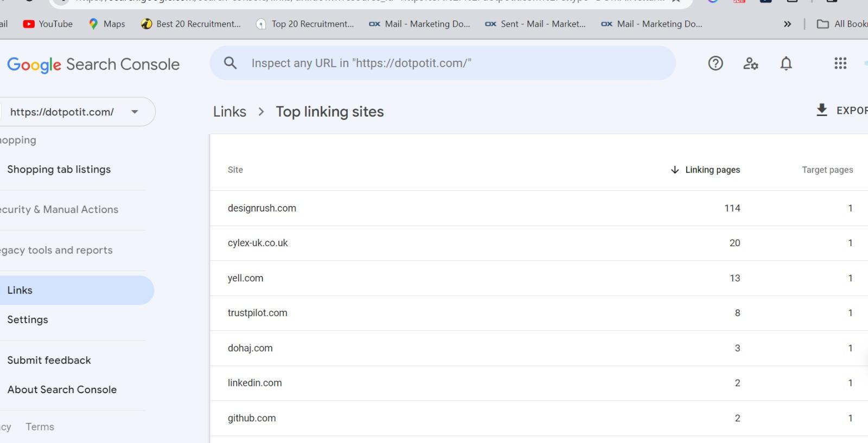The height and width of the screenshot is (443, 868).
Task: Show hidden bookmarks with the chevron
Action: coord(787,24)
